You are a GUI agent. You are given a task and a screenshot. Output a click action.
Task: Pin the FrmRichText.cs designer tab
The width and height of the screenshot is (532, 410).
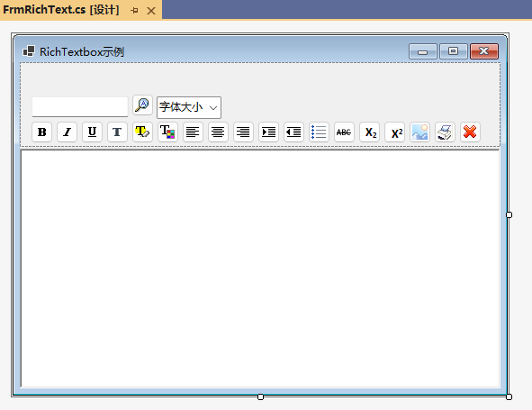point(134,11)
